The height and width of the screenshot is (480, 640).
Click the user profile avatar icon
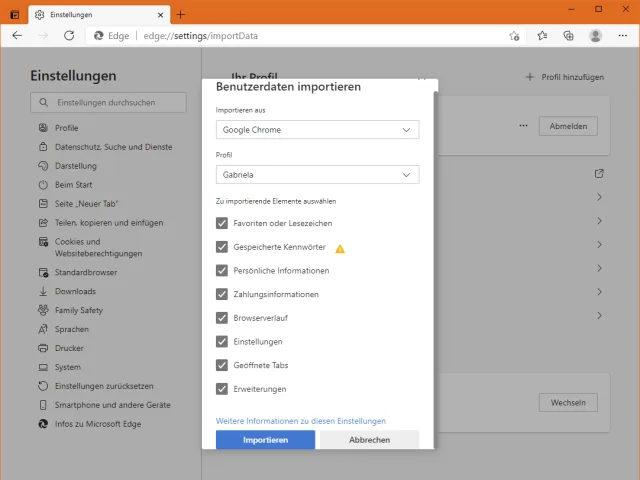596,35
